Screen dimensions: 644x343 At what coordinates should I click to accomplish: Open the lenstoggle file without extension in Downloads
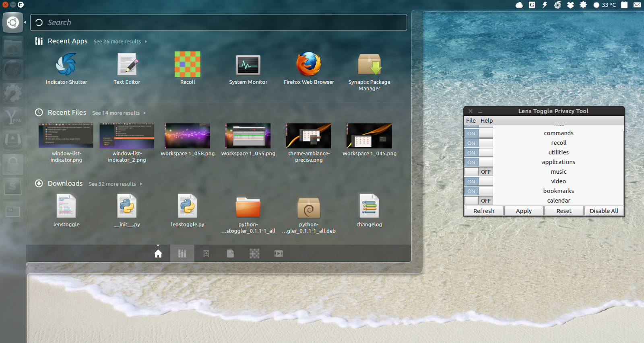[x=66, y=206]
